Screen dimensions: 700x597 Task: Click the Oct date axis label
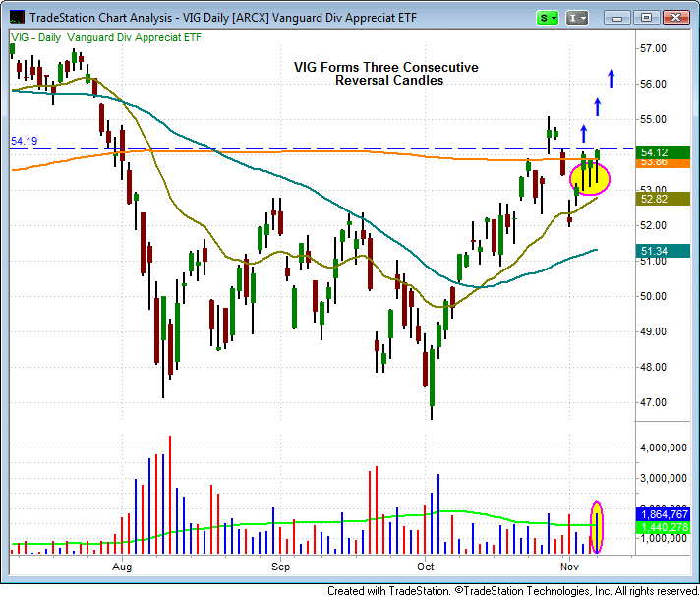[425, 567]
